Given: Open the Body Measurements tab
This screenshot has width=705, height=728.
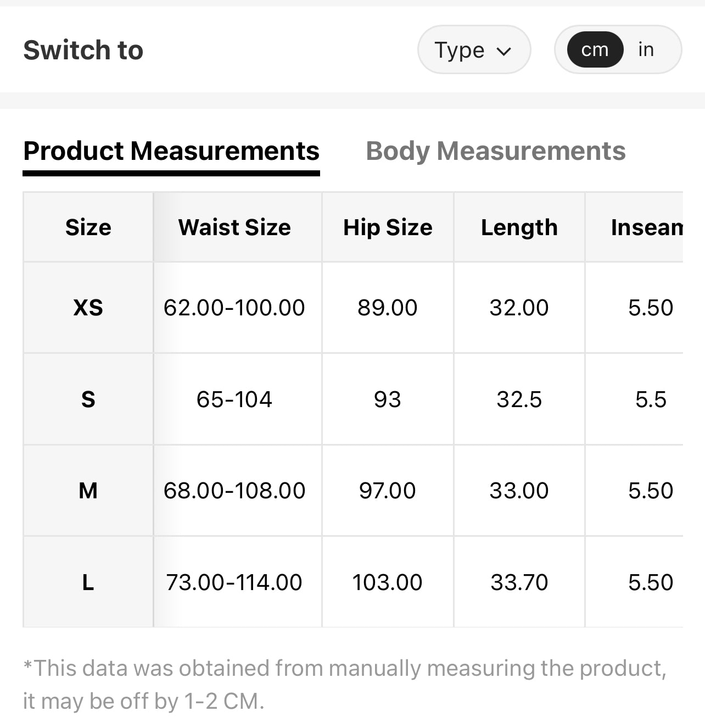Looking at the screenshot, I should tap(496, 151).
